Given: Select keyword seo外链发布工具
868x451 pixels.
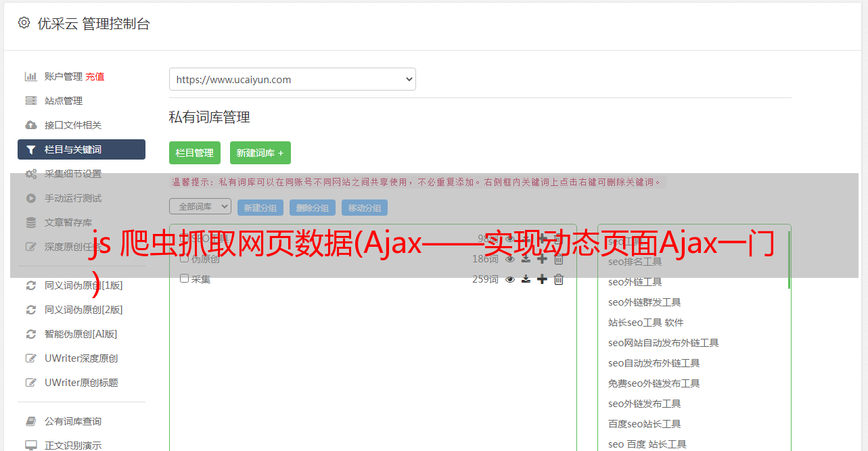Looking at the screenshot, I should [645, 404].
